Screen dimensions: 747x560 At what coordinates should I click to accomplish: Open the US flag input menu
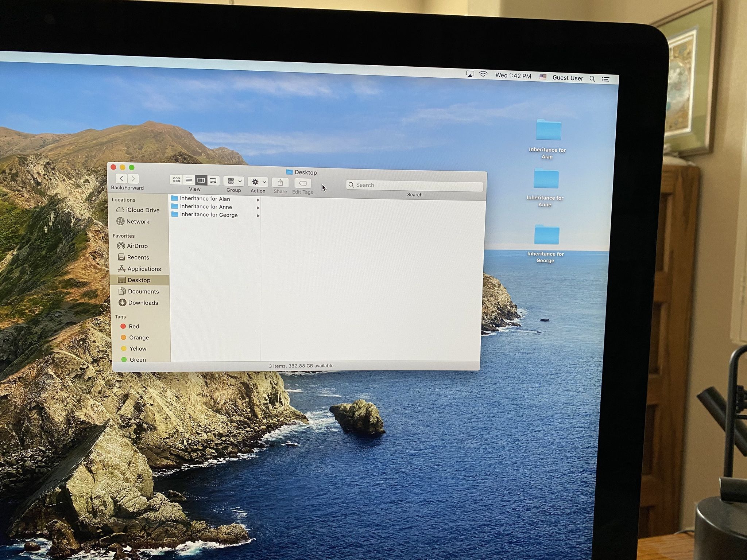(543, 77)
